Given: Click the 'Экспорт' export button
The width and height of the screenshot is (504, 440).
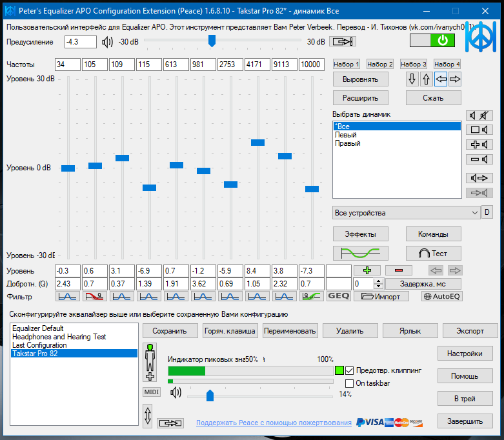Looking at the screenshot, I should click(470, 331).
